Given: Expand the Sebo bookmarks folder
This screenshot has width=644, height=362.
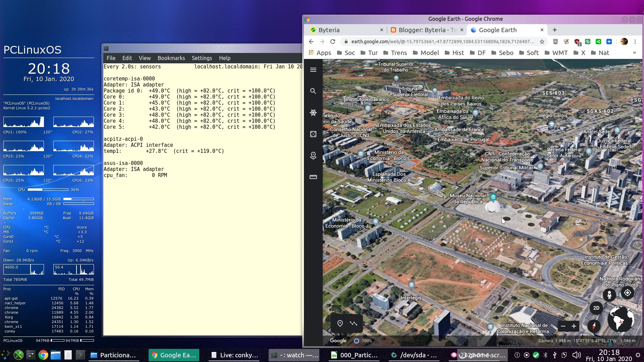Looking at the screenshot, I should [x=502, y=53].
